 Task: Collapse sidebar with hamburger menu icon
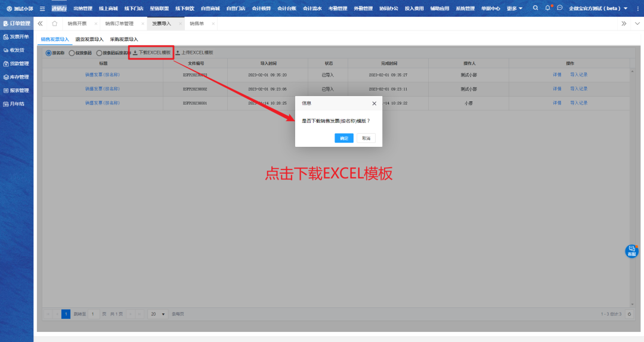point(42,8)
